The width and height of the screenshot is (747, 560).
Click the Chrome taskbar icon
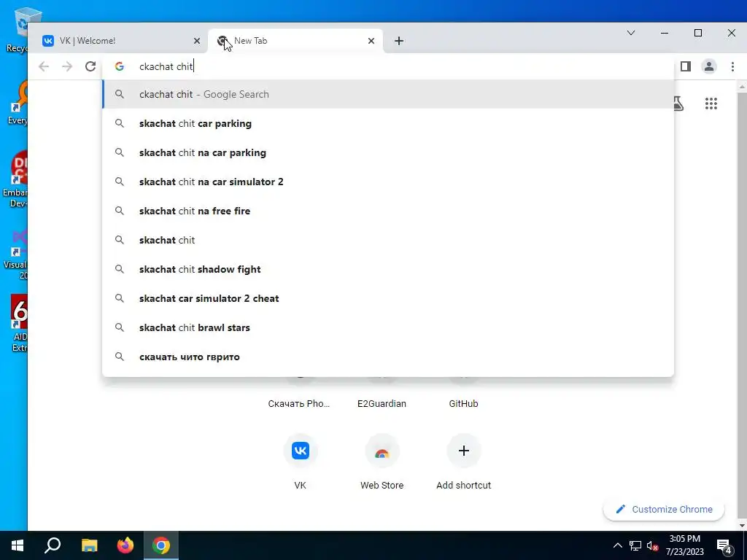[161, 545]
